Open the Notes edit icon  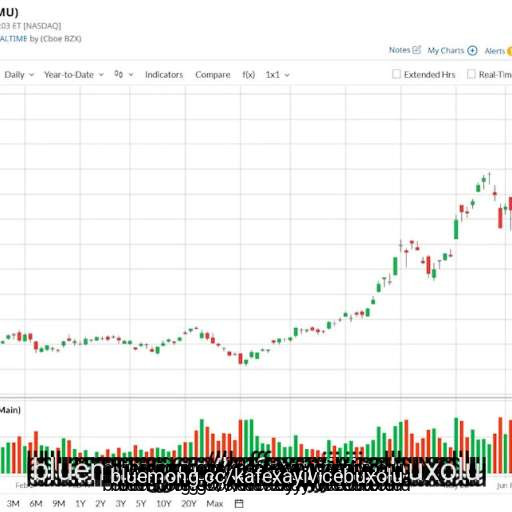click(x=417, y=50)
